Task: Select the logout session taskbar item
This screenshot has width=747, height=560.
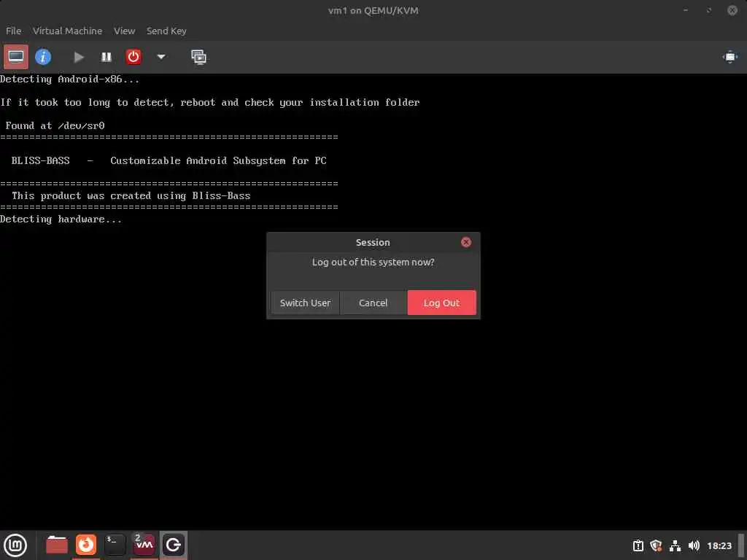Action: click(174, 545)
